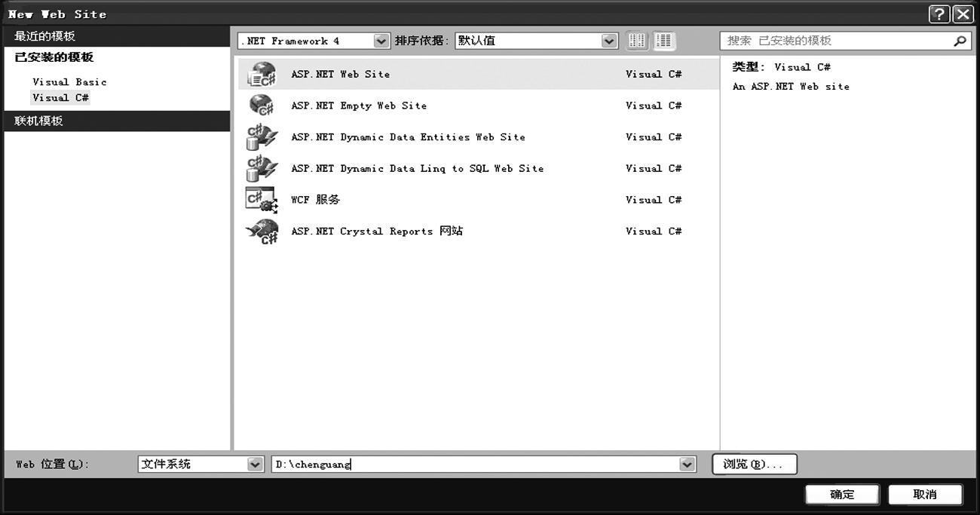Switch to small icons view
980x515 pixels.
pyautogui.click(x=637, y=41)
